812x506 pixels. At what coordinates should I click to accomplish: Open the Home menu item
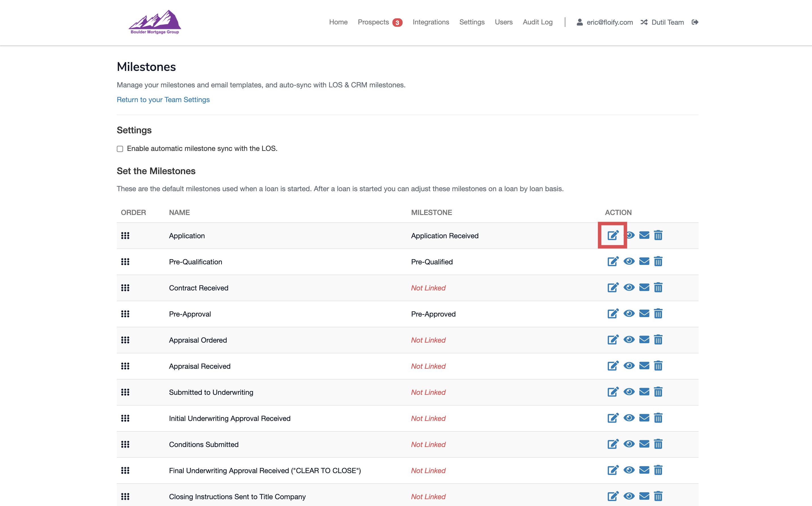[338, 22]
